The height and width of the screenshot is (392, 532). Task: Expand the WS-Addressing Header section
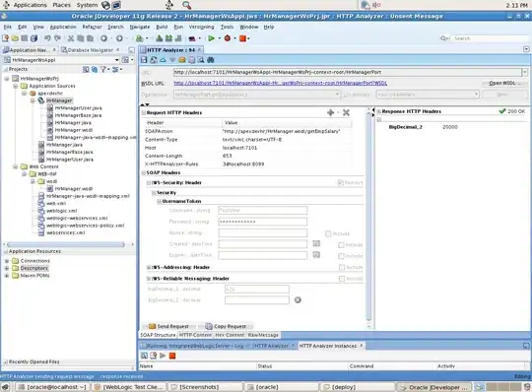[149, 268]
